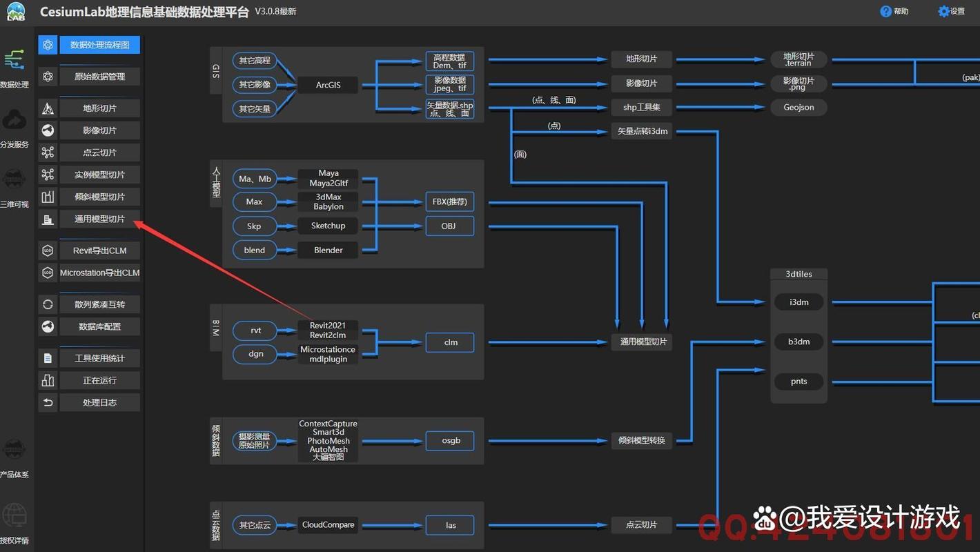Open the 设置 settings panel

(x=951, y=11)
